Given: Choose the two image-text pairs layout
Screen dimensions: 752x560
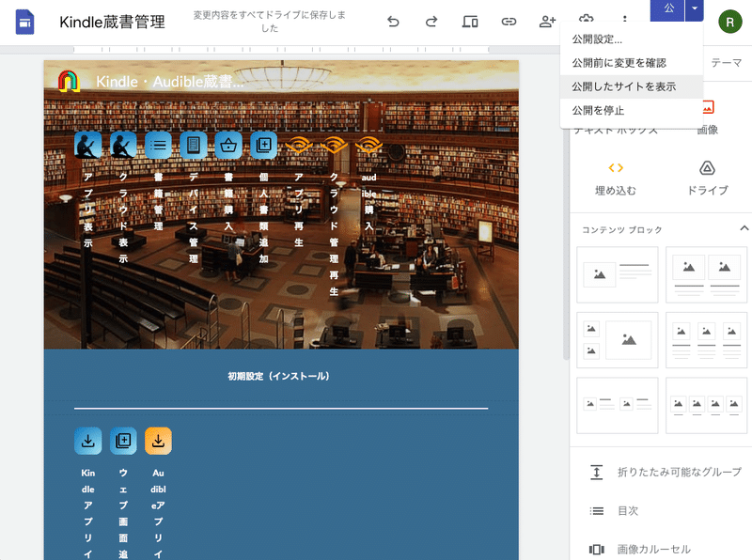Looking at the screenshot, I should [618, 405].
